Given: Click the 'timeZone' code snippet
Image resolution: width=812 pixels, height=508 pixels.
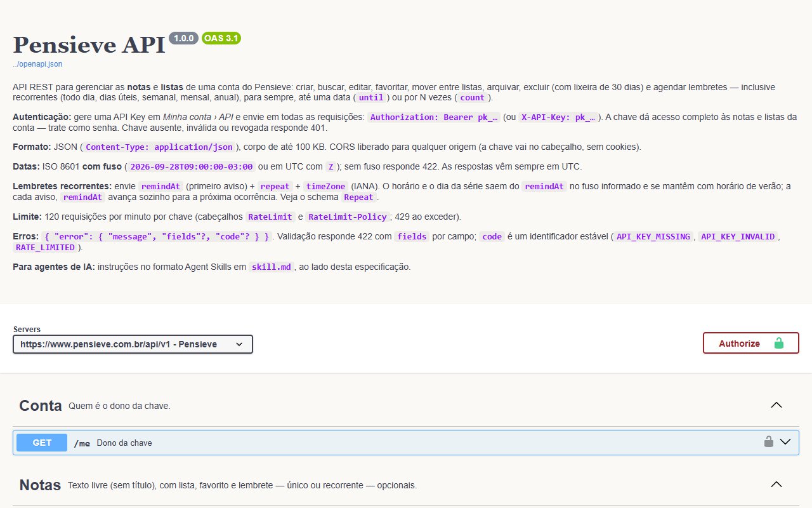Looking at the screenshot, I should [326, 187].
